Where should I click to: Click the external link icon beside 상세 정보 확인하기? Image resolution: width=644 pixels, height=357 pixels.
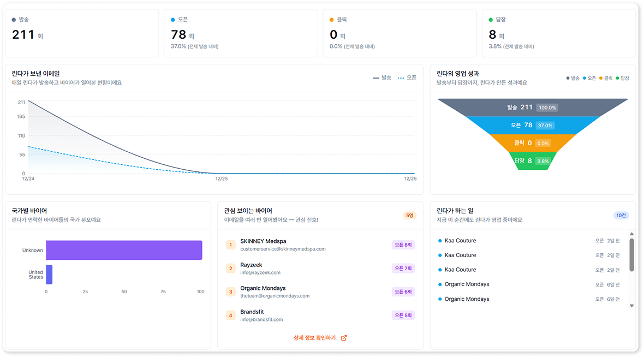click(344, 337)
